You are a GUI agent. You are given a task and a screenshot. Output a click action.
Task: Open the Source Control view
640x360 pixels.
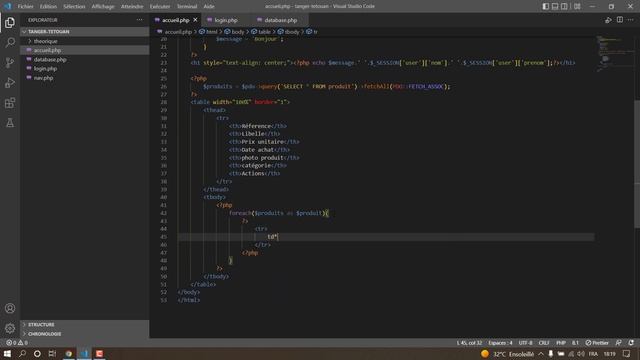(10, 62)
